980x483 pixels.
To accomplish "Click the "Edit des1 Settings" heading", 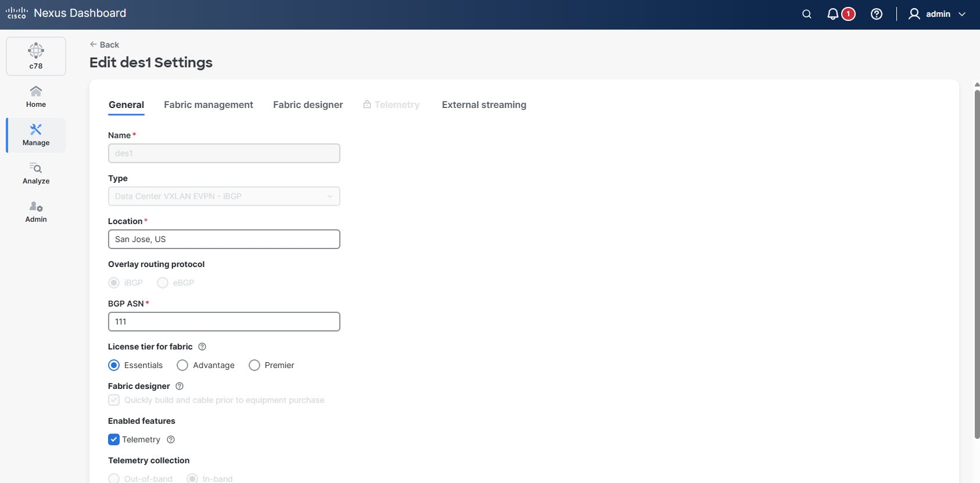I will coord(151,62).
